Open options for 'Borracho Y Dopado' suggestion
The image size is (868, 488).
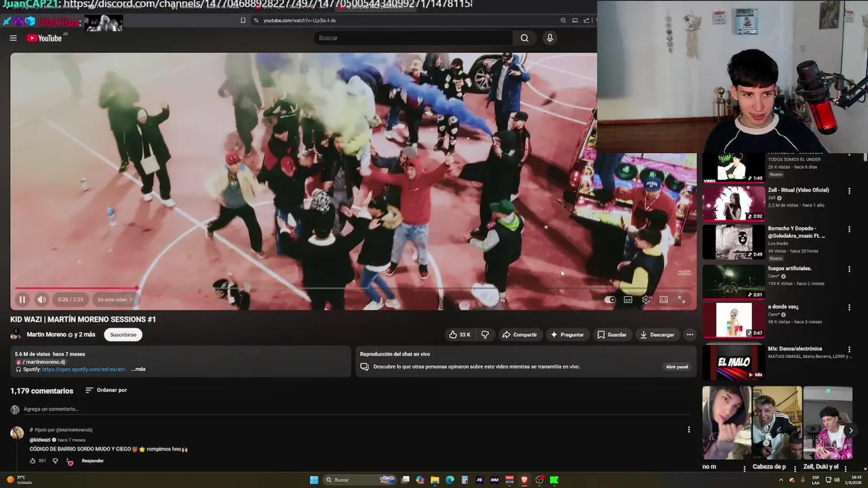pyautogui.click(x=849, y=230)
